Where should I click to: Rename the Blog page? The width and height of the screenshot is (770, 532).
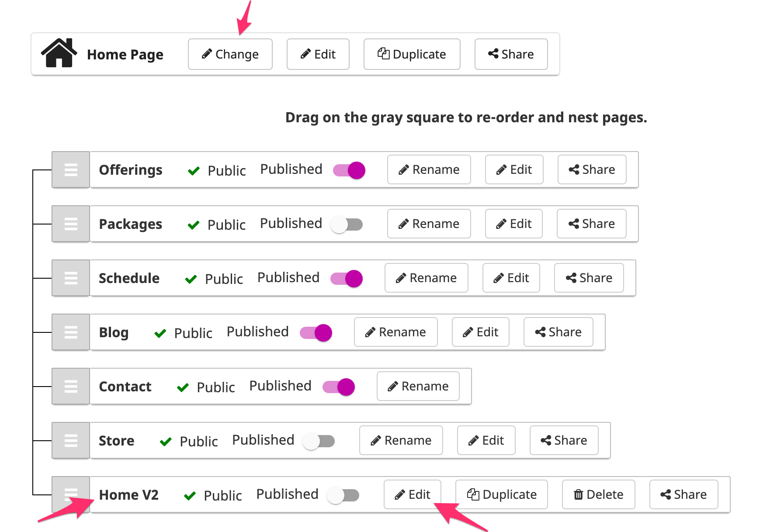[x=396, y=332]
